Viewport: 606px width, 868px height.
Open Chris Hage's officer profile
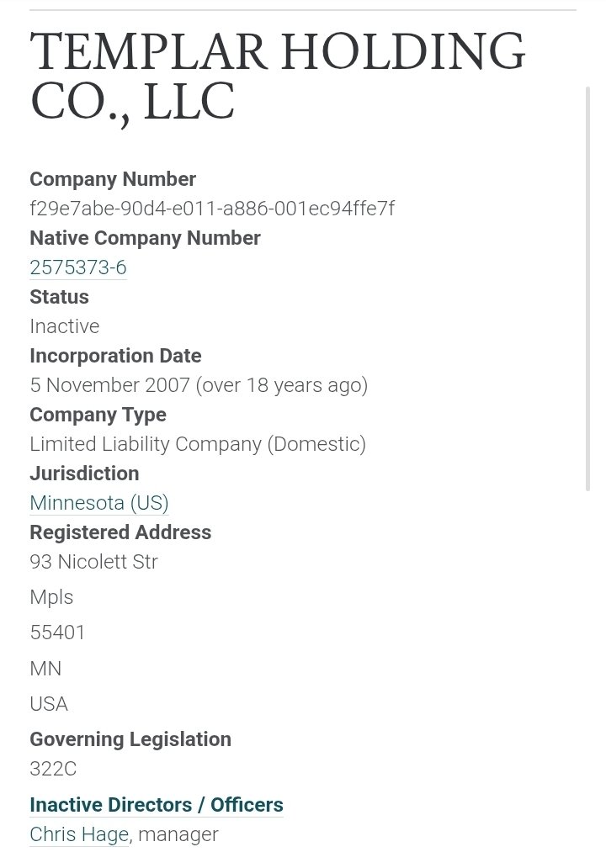point(79,834)
